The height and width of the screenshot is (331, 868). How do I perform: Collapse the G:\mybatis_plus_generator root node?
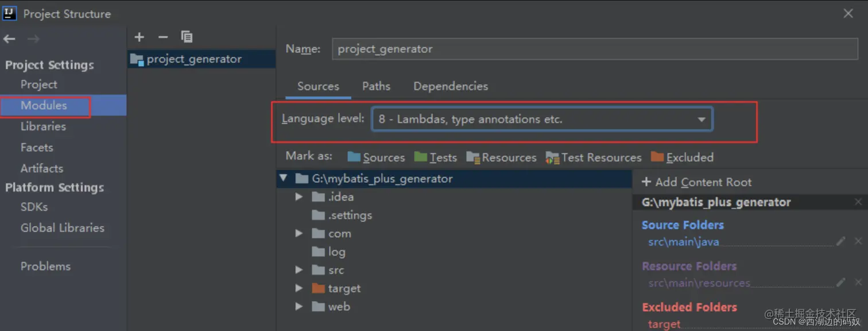[x=283, y=179]
